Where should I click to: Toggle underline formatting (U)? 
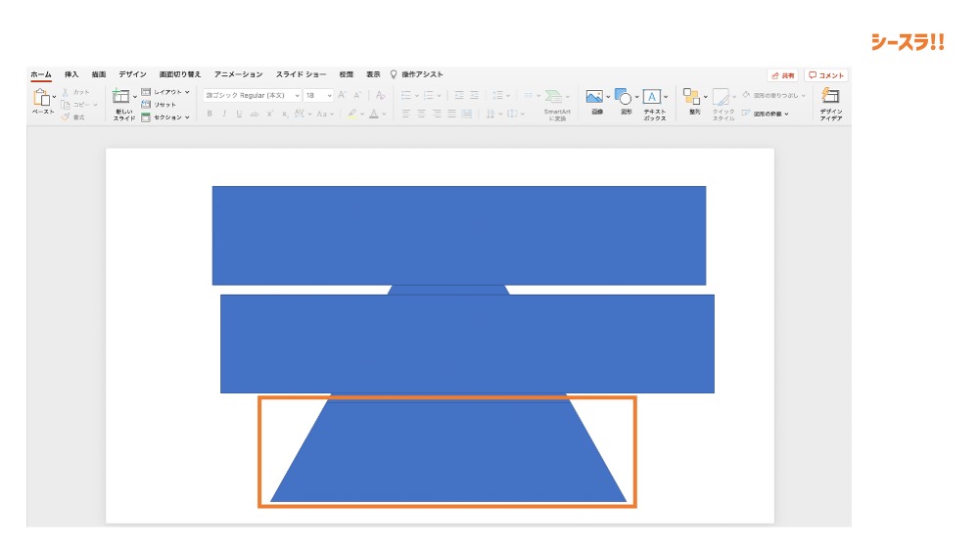tap(239, 114)
